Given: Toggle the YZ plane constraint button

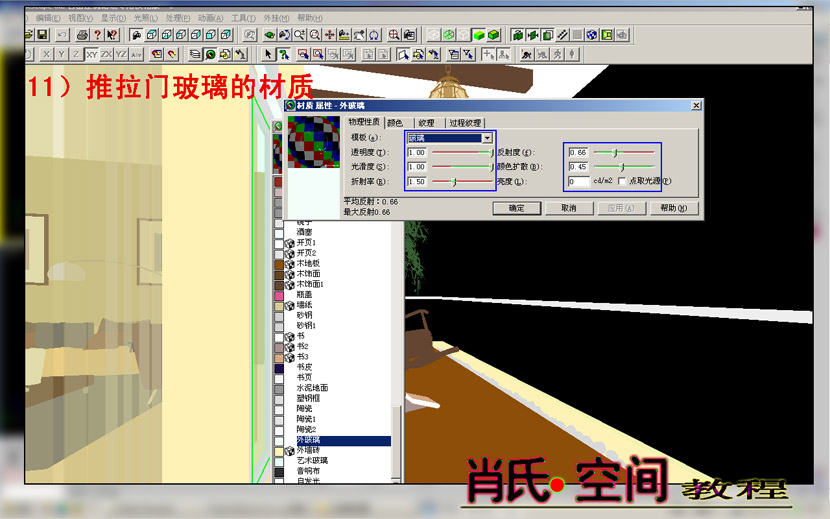Looking at the screenshot, I should [x=121, y=54].
